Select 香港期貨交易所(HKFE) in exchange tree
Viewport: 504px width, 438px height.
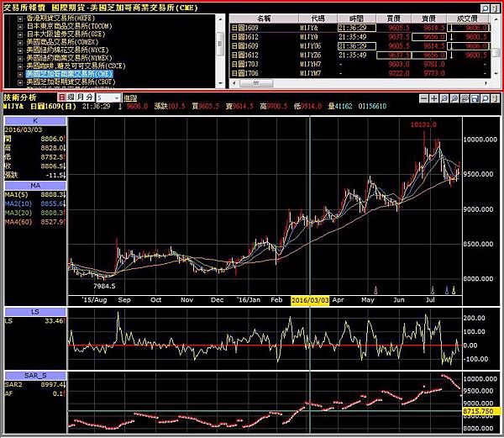pyautogui.click(x=60, y=18)
